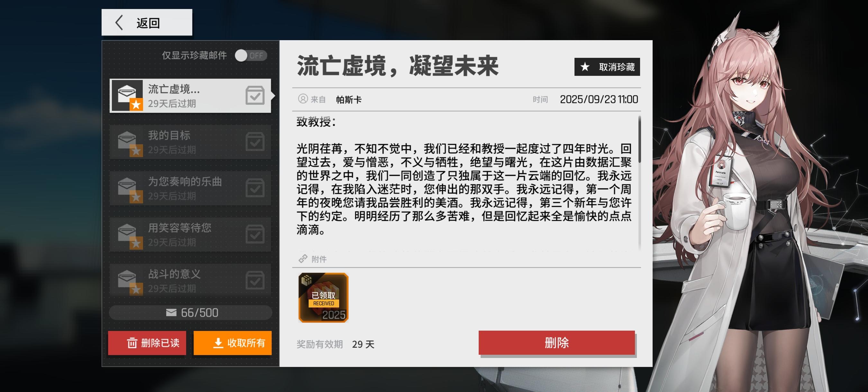Click claimed checkmark on 战斗的意义 mail
Screen dimensions: 868x392
255,280
